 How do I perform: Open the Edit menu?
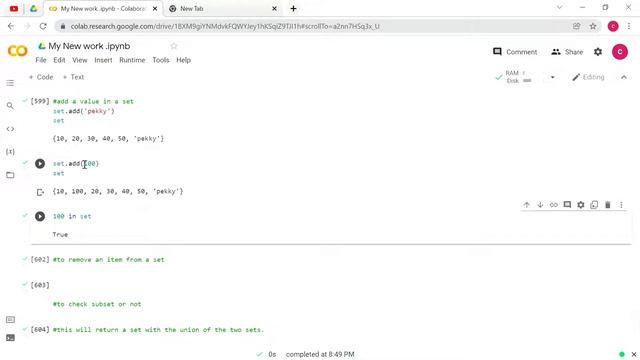59,60
